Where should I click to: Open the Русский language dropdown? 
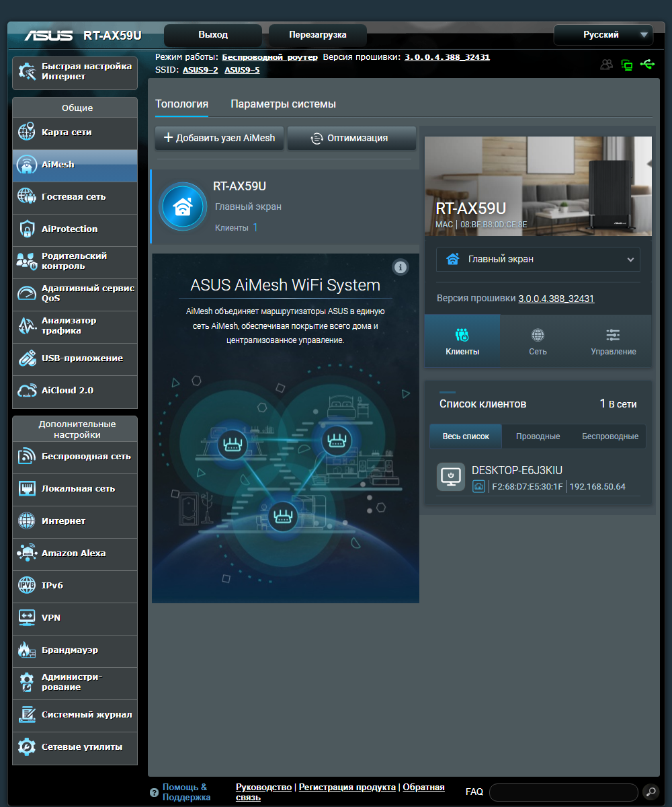pyautogui.click(x=603, y=35)
